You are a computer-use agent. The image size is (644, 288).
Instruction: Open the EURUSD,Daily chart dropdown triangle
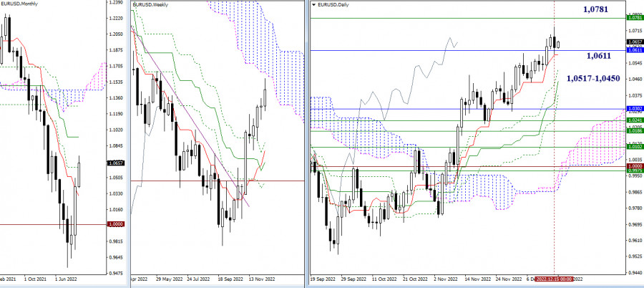(x=314, y=4)
